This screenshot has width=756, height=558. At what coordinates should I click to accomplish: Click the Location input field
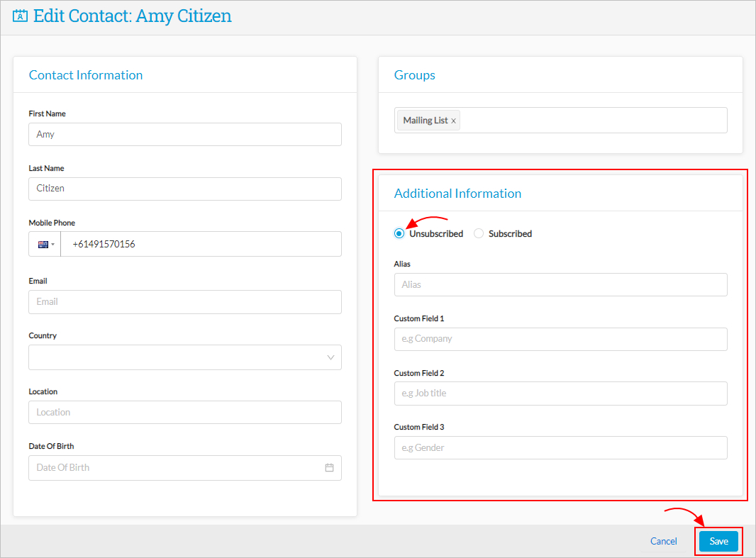tap(185, 413)
